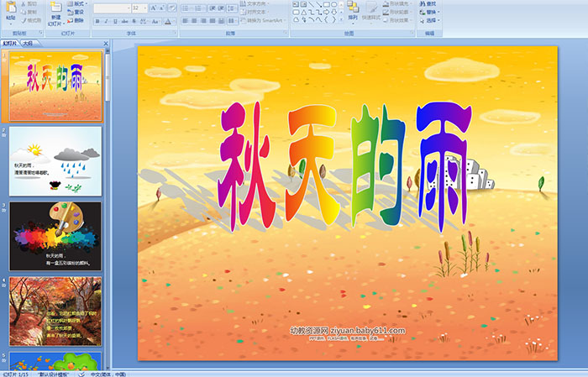Click the spell check icon in status bar
Screen dimensions: 588x377
pos(81,374)
